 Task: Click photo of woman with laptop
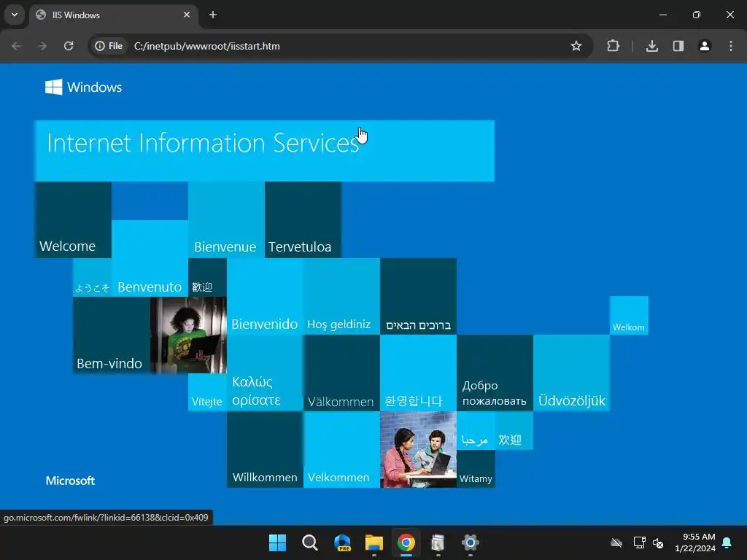tap(188, 335)
